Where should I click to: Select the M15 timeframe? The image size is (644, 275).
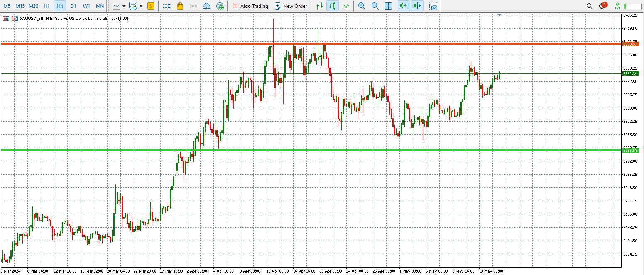[x=20, y=6]
